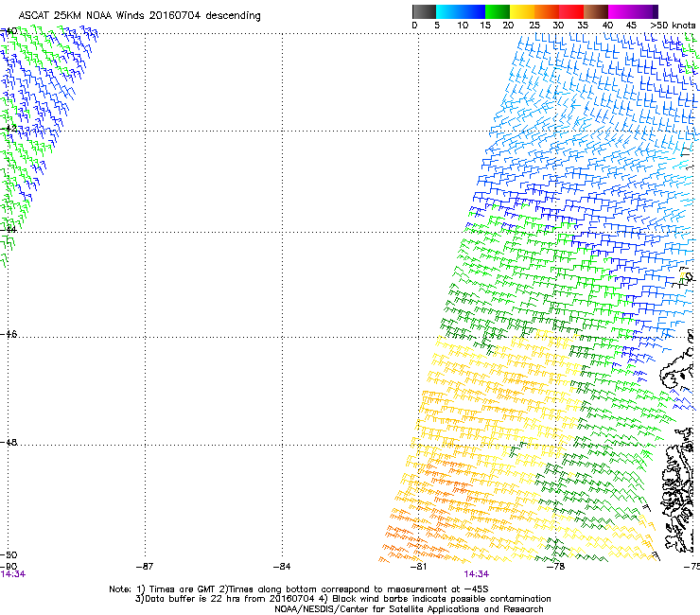The height and width of the screenshot is (615, 700).
Task: Click the '40' label under the color bar
Action: click(x=607, y=26)
